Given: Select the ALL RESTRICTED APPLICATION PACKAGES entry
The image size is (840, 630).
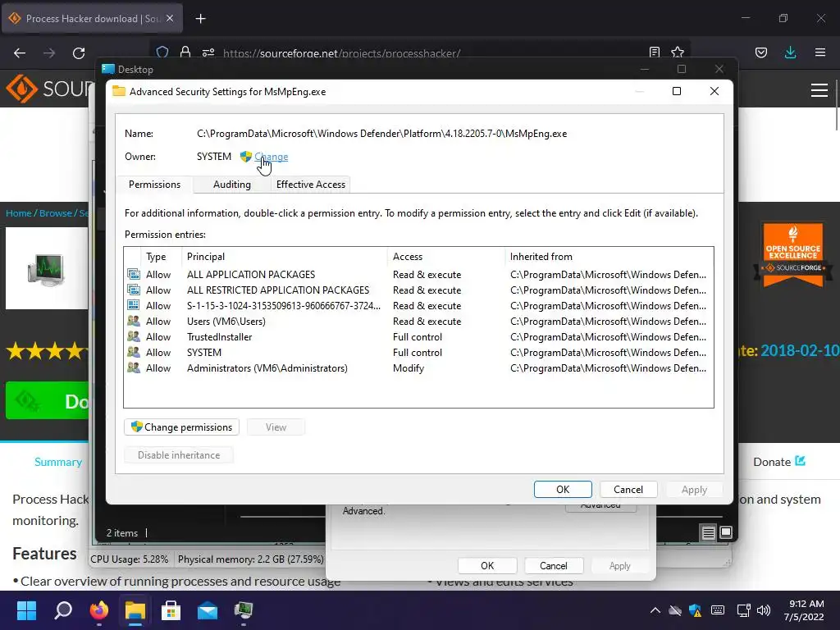Looking at the screenshot, I should (418, 290).
